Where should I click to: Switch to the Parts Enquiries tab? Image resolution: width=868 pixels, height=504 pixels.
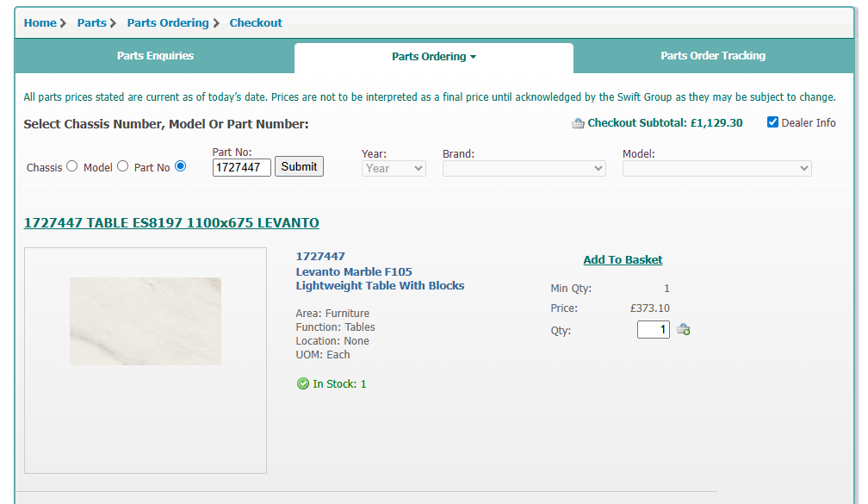tap(155, 56)
